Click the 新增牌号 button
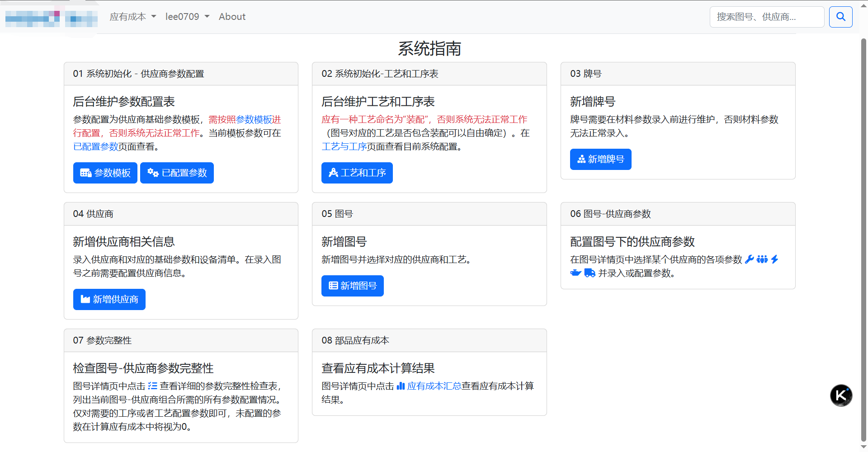This screenshot has height=452, width=868. tap(600, 159)
